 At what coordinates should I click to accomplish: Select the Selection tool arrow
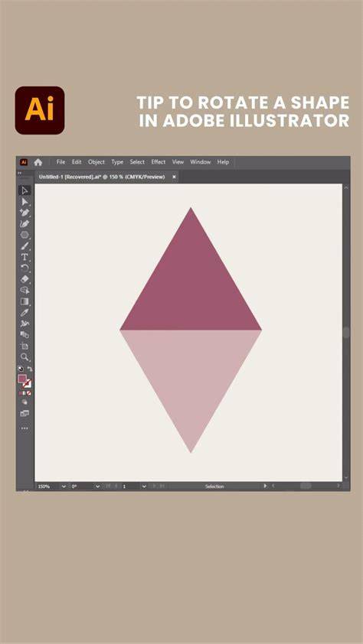tap(25, 190)
